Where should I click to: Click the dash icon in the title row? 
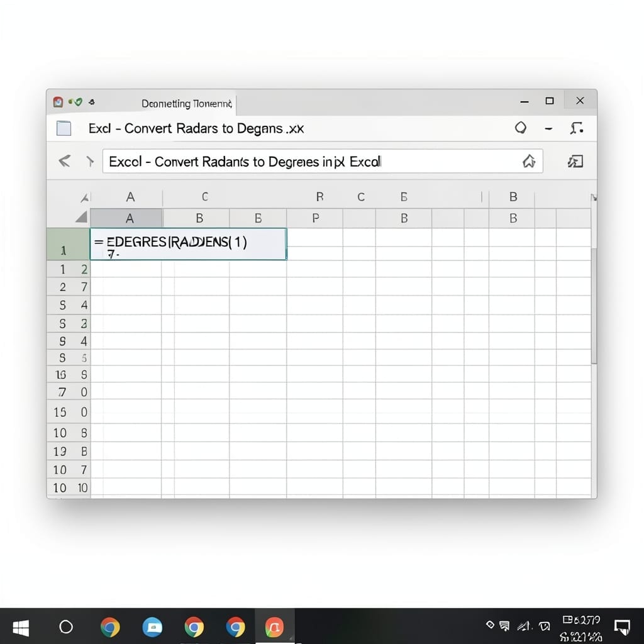548,128
